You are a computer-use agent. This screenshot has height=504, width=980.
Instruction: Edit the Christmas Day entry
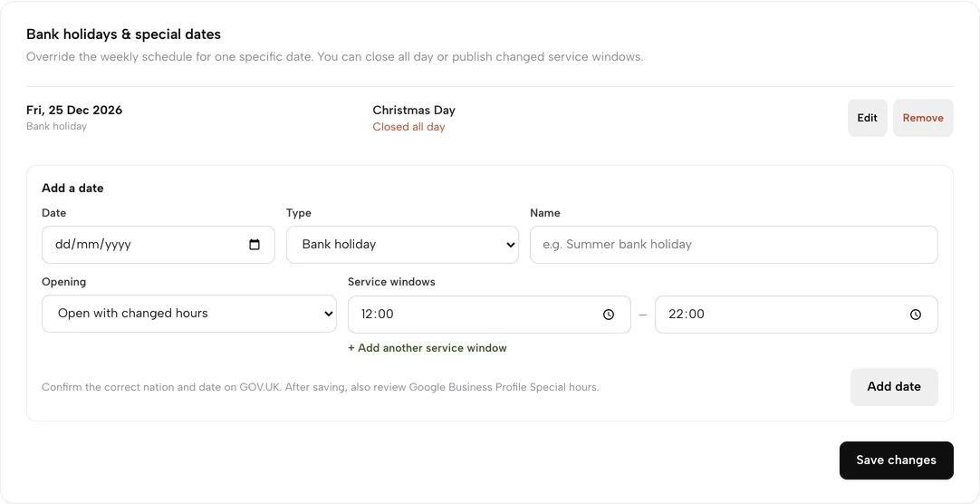(868, 118)
